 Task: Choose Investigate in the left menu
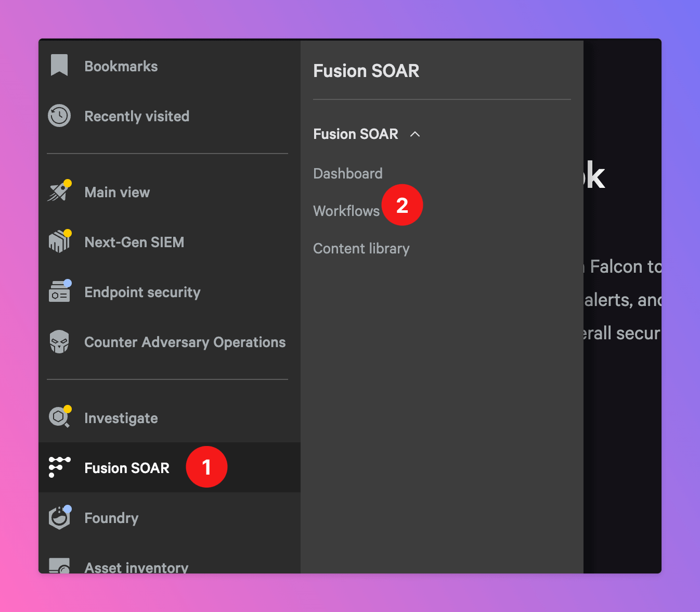[x=121, y=418]
